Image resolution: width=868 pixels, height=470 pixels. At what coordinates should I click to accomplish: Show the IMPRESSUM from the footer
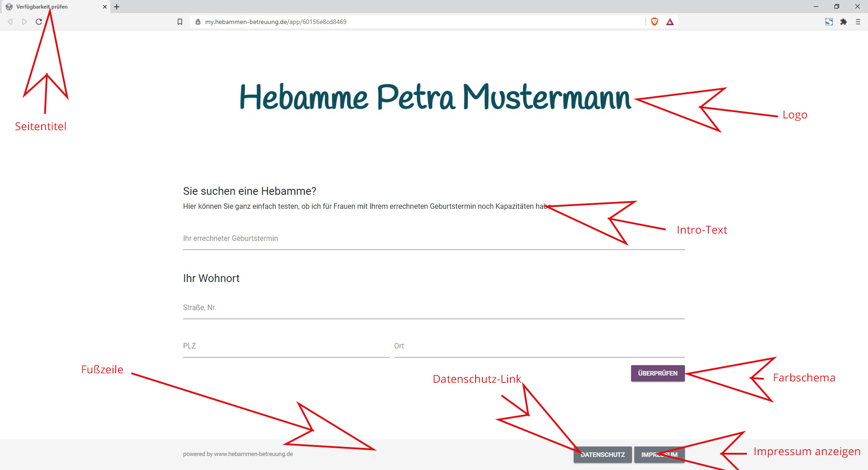point(659,455)
